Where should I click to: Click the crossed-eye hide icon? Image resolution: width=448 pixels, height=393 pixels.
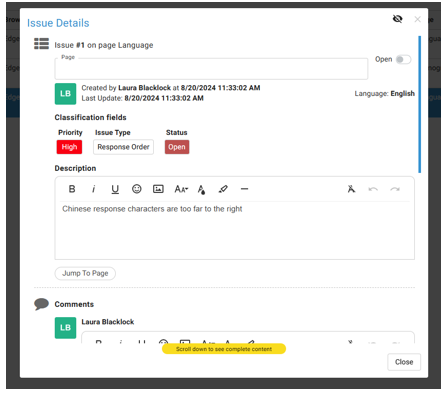[x=397, y=19]
